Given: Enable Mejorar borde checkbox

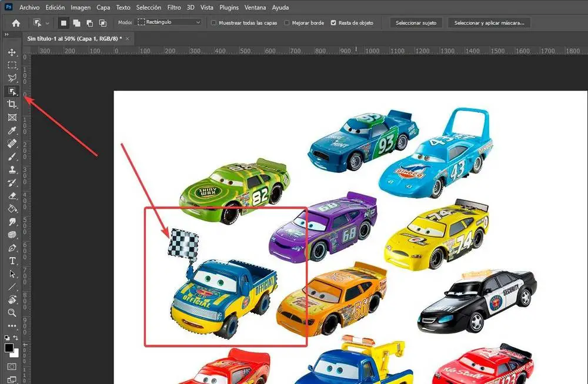Looking at the screenshot, I should pyautogui.click(x=287, y=23).
